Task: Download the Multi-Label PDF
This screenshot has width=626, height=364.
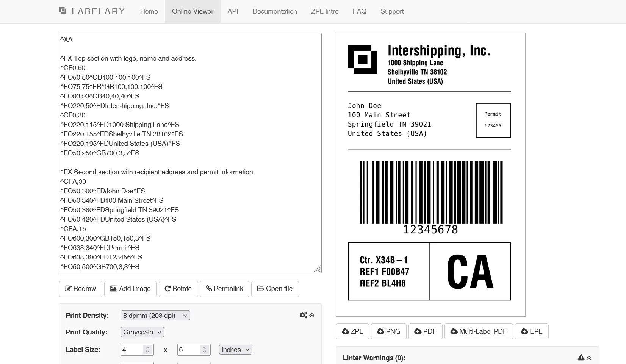Action: (x=479, y=331)
